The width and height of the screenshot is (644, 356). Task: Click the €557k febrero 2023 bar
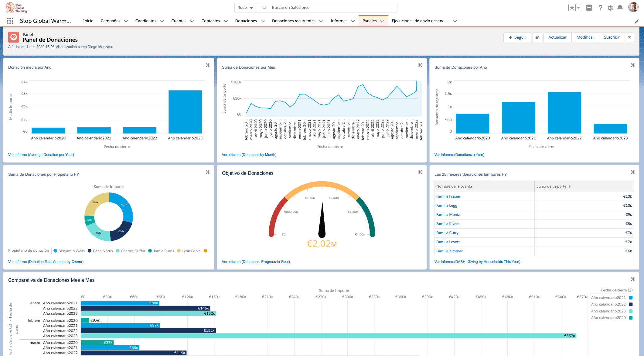click(x=329, y=336)
